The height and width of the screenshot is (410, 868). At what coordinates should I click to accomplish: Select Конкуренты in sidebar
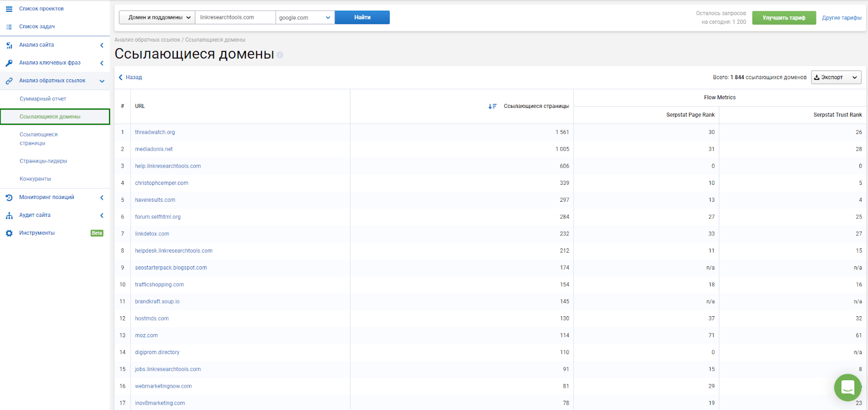35,179
